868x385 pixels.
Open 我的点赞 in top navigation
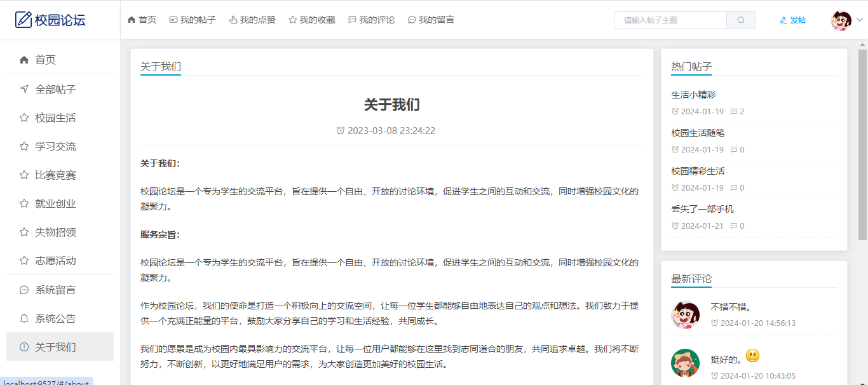click(x=252, y=20)
